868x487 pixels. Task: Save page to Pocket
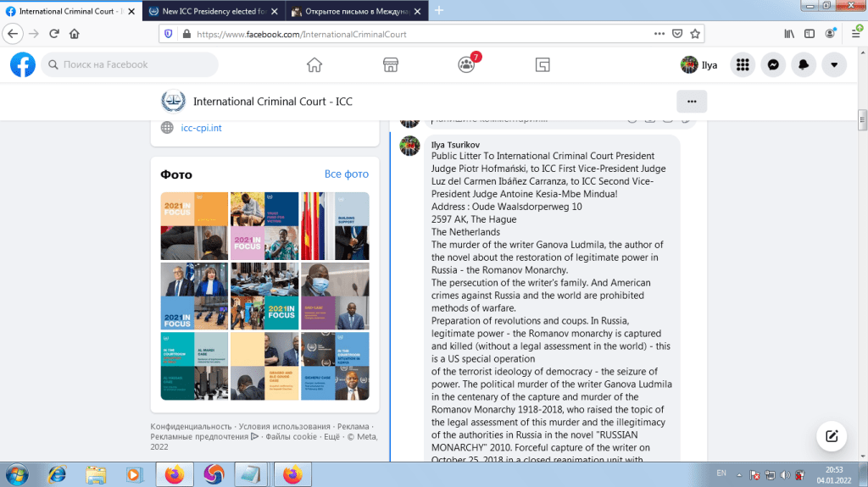(677, 34)
